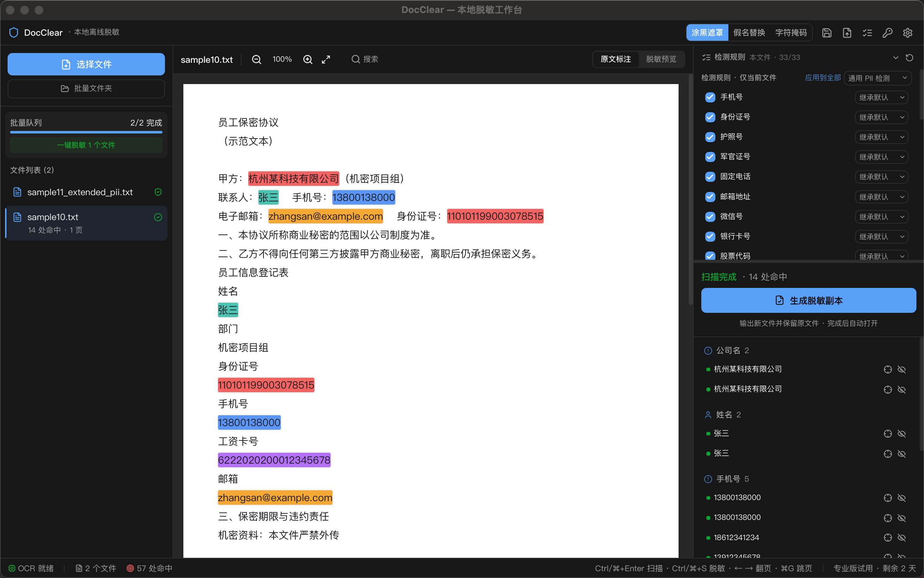Select the 涂黑遮罩 mode tab

point(707,33)
